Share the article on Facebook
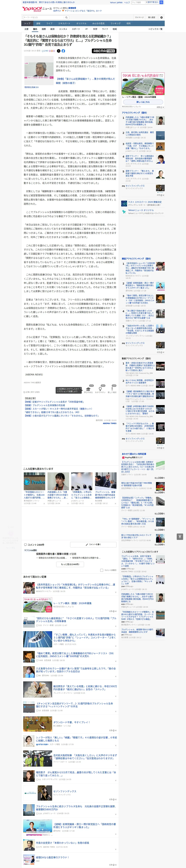186x868 pixels. 63,51
